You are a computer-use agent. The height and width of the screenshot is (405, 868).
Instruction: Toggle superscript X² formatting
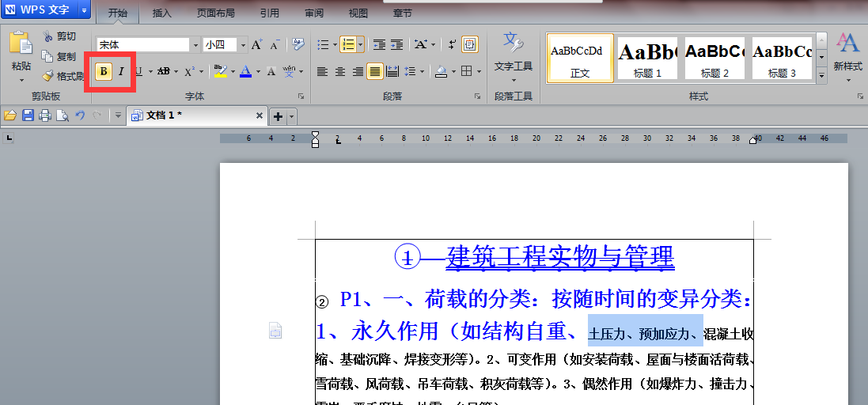point(189,71)
